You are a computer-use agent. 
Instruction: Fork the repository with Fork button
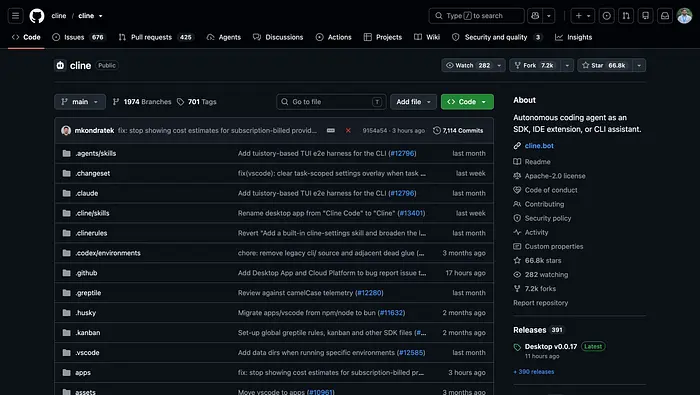(535, 65)
